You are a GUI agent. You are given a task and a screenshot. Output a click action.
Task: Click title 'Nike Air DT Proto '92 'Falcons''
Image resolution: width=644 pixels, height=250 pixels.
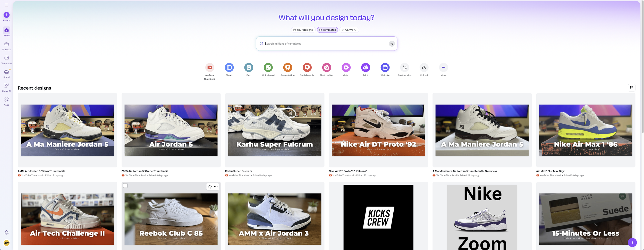348,171
